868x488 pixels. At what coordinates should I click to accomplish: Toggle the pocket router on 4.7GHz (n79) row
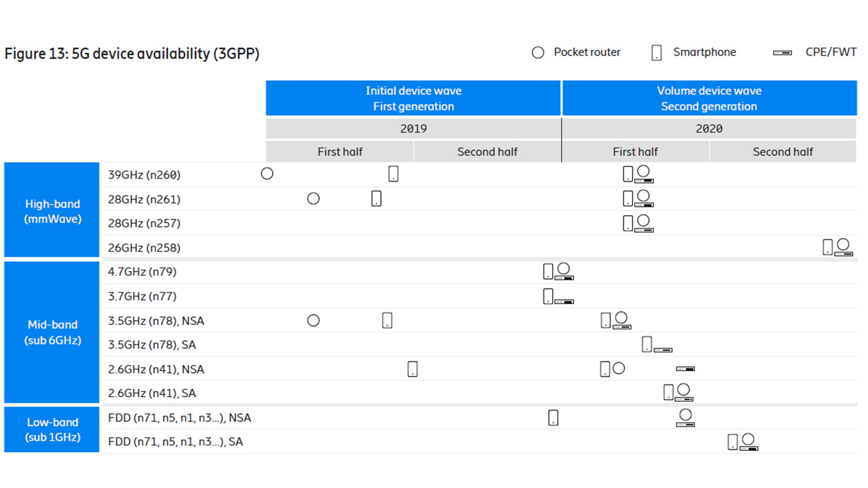563,268
